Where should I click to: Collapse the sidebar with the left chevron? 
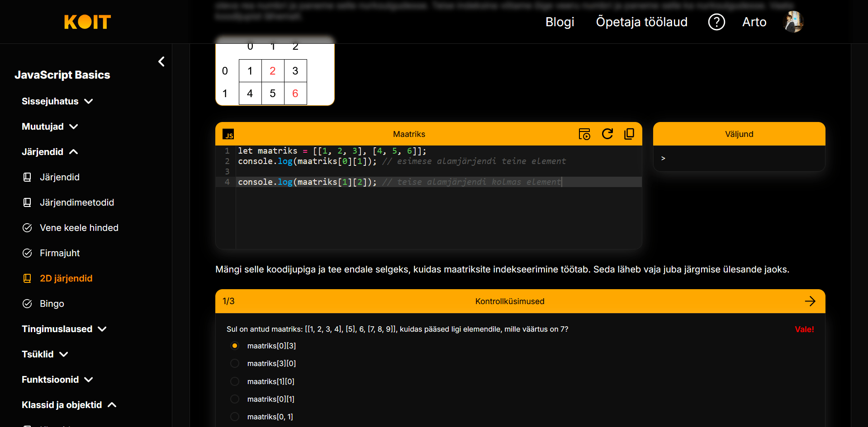(x=161, y=61)
